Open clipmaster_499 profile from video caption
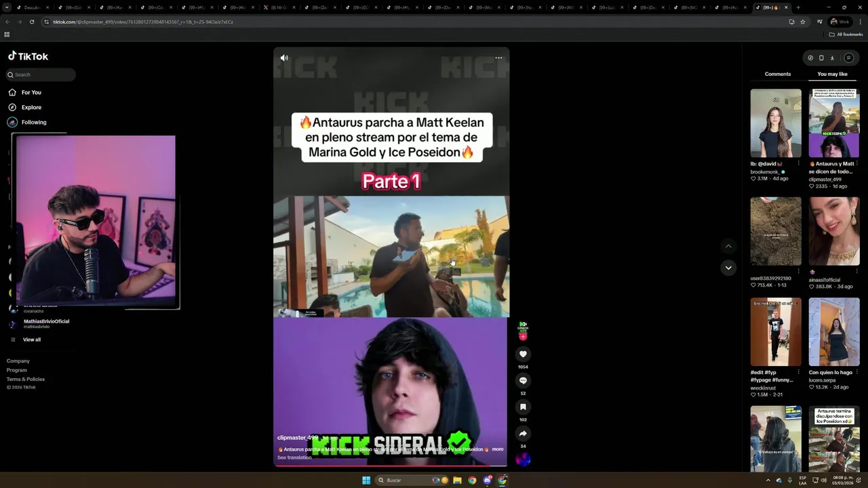The width and height of the screenshot is (868, 488). click(297, 438)
